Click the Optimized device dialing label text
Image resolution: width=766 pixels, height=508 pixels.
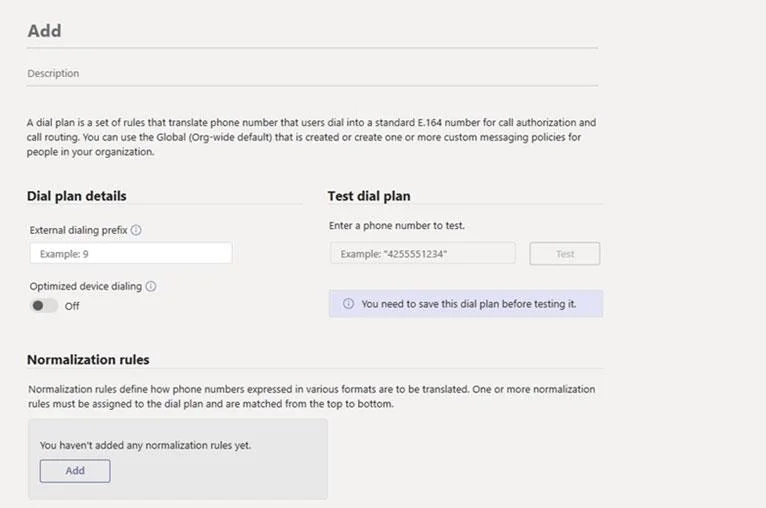[86, 286]
